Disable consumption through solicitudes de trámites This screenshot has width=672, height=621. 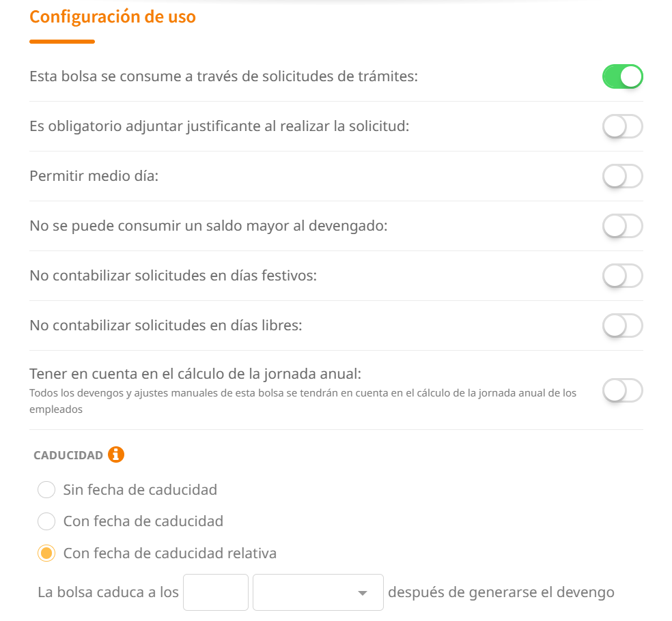[x=622, y=76]
